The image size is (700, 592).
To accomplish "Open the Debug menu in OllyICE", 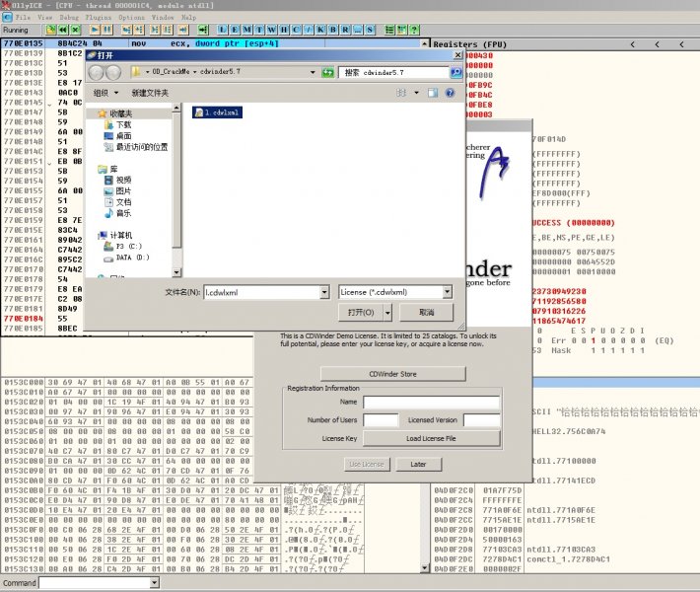I will pos(69,18).
